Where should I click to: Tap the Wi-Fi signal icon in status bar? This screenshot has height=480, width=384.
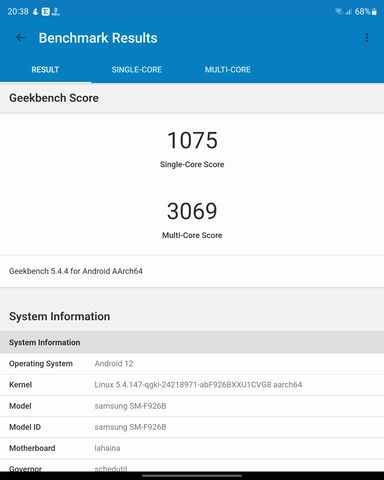[x=339, y=12]
